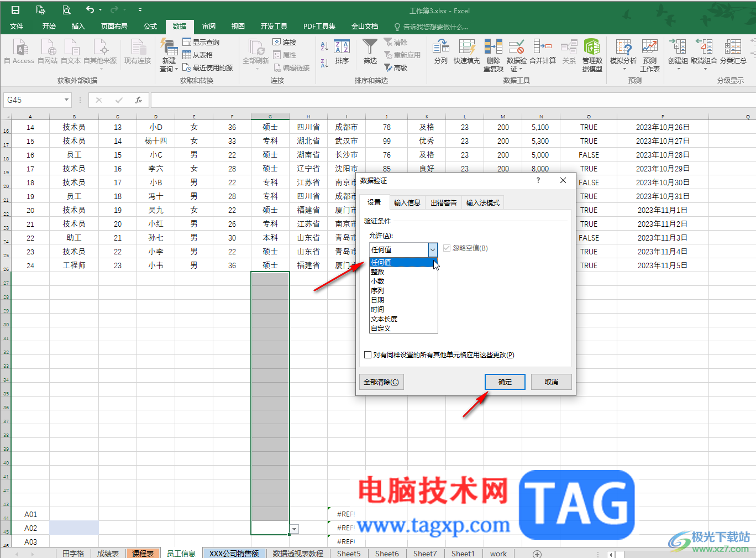Import data from text file (自文本)
756x558 pixels.
[x=71, y=51]
